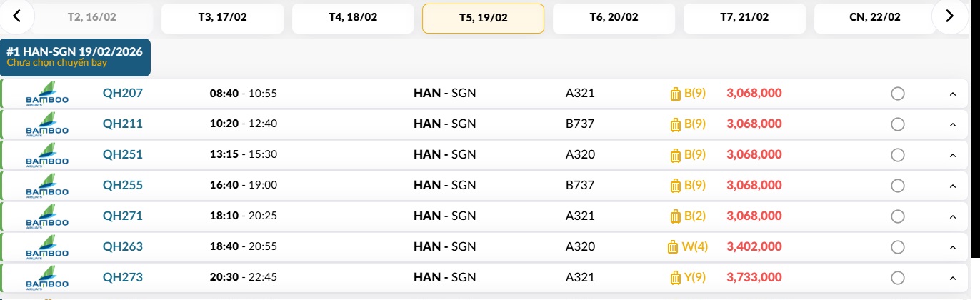Choose flight QH273 via its radio button
Screen dimensions: 980x300
click(898, 278)
